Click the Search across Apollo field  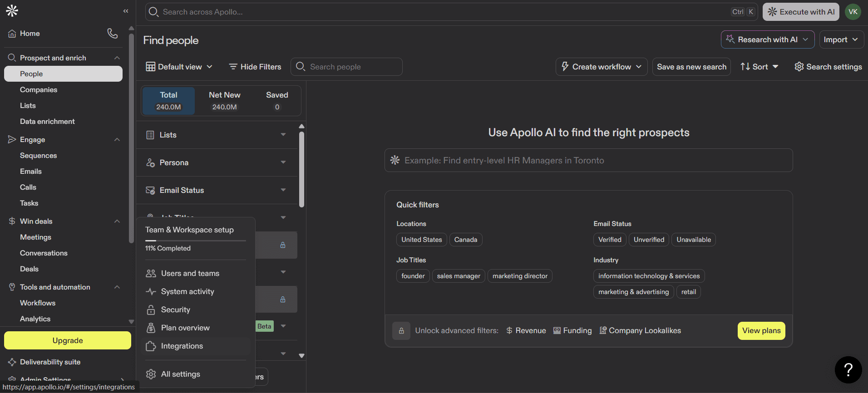[x=452, y=12]
